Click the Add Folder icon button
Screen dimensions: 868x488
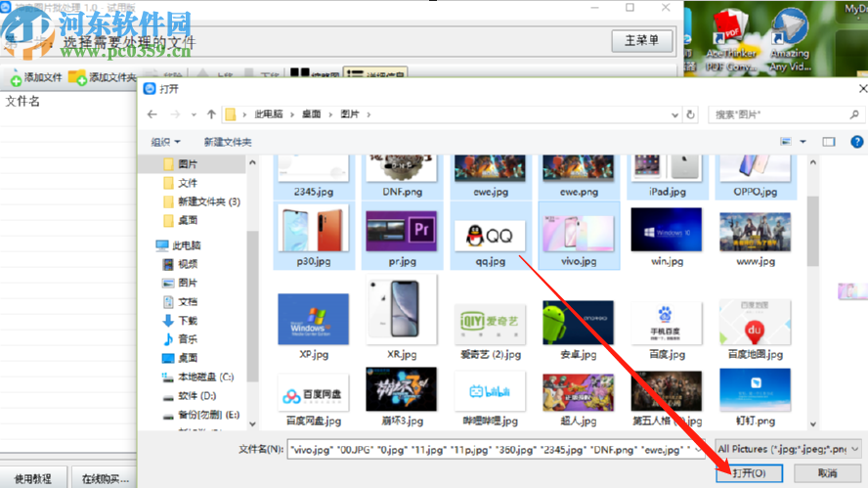pyautogui.click(x=103, y=77)
